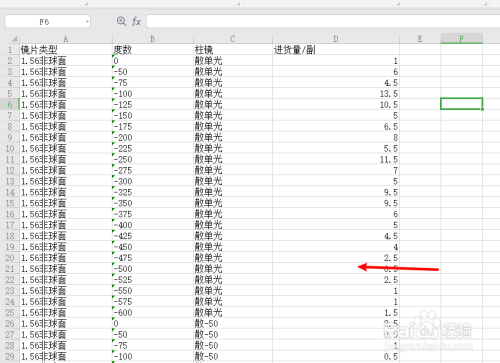The image size is (500, 363).
Task: Click cell with value -50 in row 3
Action: point(153,72)
